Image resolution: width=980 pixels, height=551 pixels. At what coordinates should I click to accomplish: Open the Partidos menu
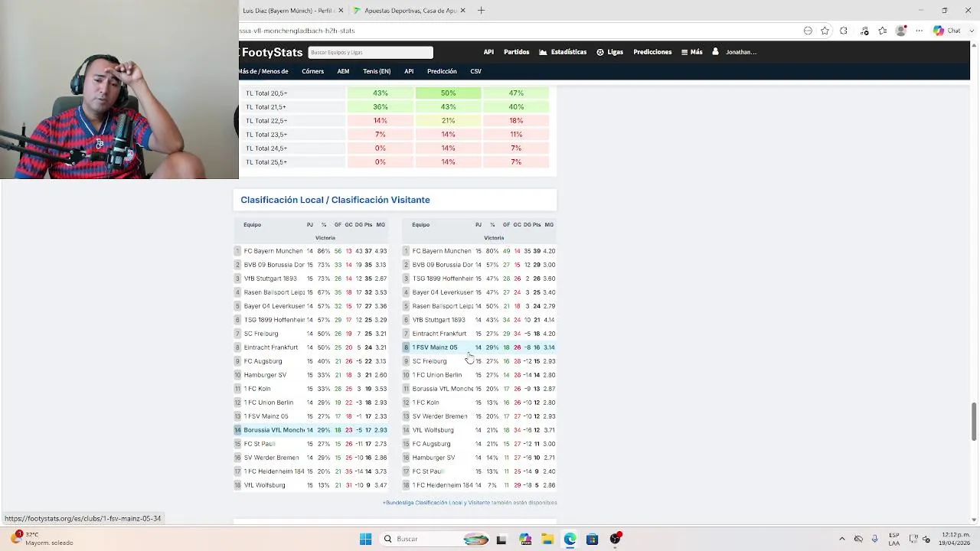coord(516,52)
